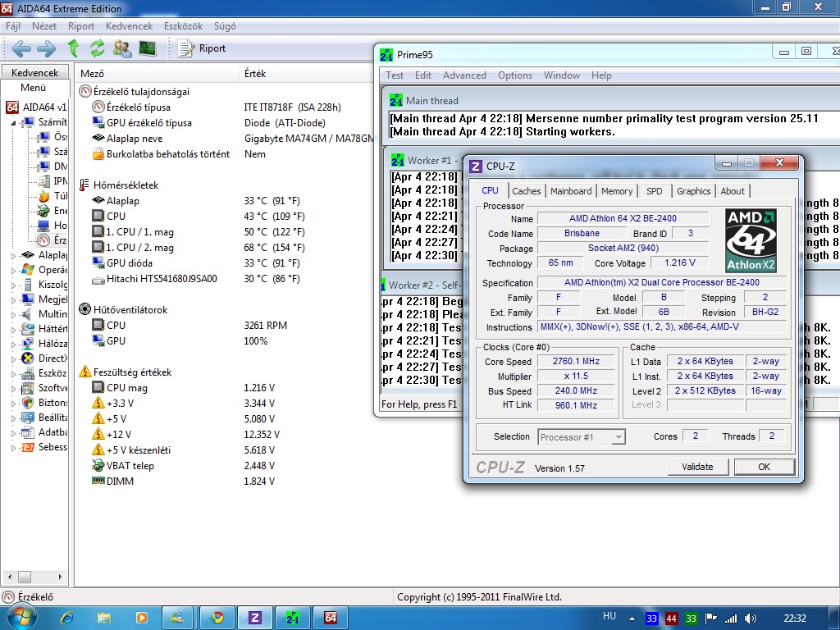
Task: Click the Burkolatba behatolás lock icon
Action: coord(98,154)
